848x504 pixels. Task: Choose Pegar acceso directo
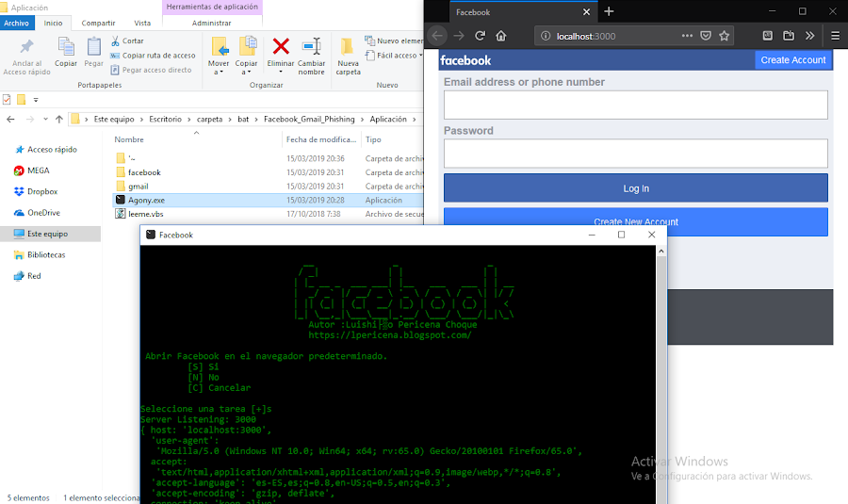coord(151,70)
